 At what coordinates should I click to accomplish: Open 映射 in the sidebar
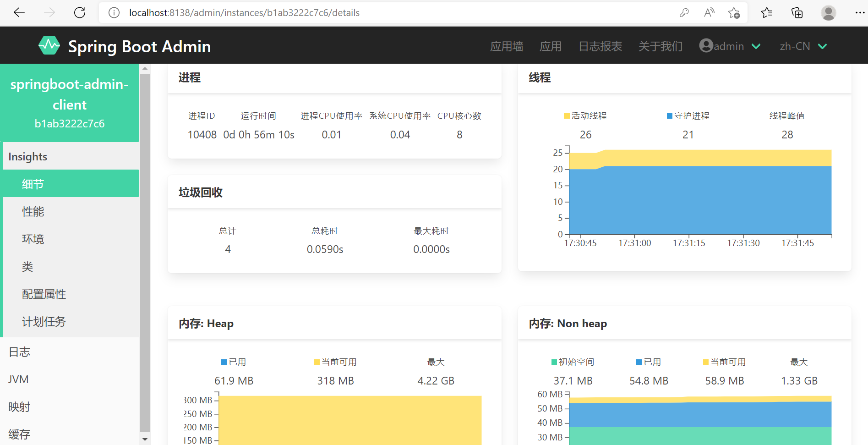[70, 407]
